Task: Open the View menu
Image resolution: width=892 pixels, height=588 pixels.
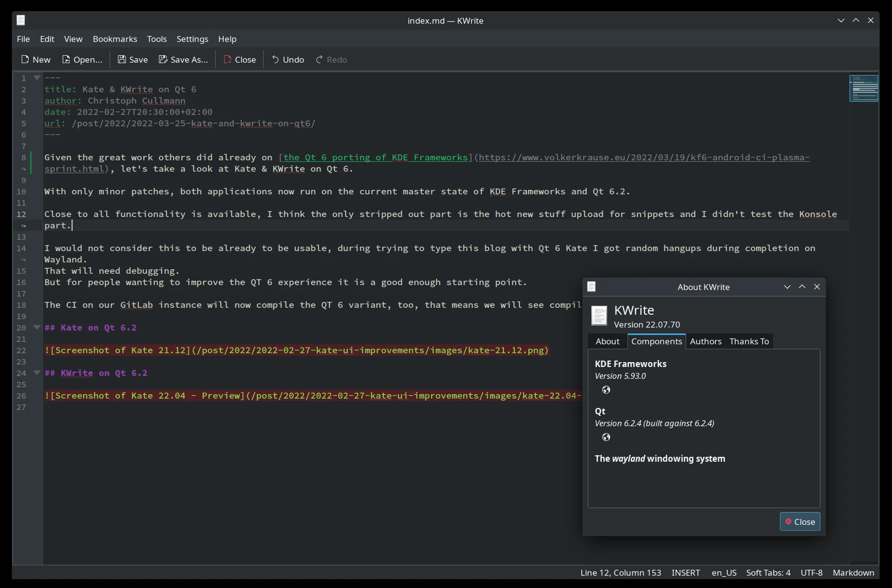Action: tap(73, 39)
